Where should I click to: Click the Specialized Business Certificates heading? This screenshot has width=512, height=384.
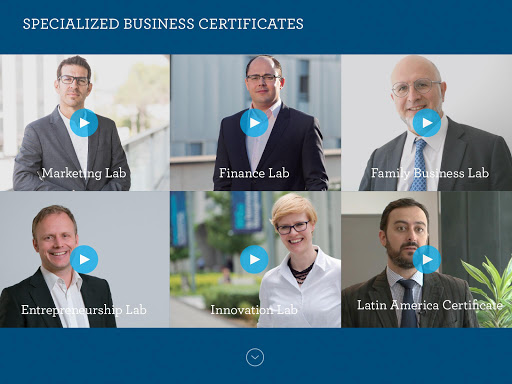pyautogui.click(x=163, y=24)
